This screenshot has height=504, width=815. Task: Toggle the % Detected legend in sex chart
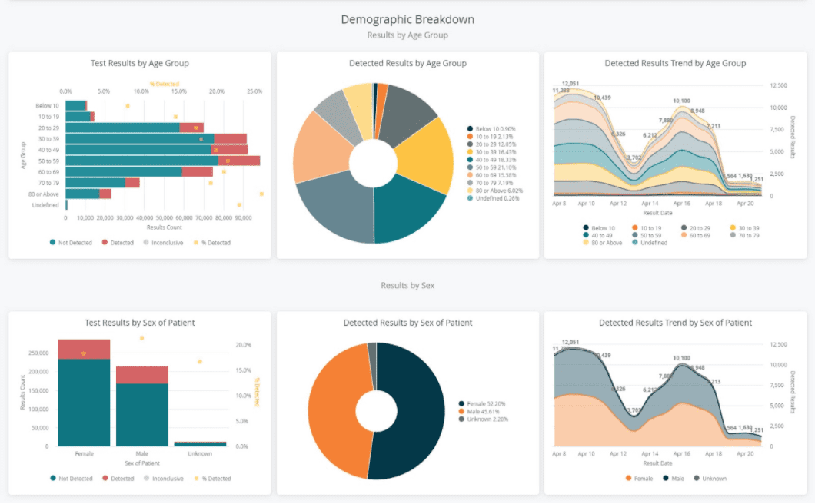(212, 479)
